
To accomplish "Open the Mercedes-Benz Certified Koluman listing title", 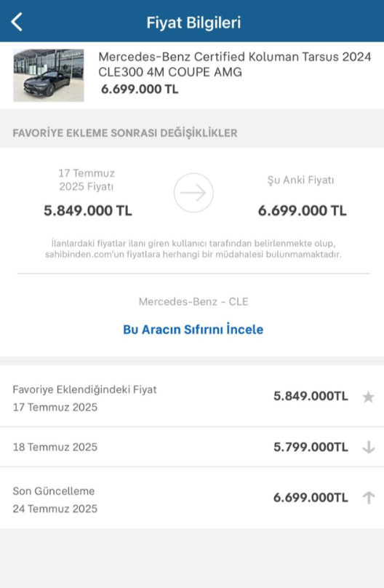I will point(234,64).
